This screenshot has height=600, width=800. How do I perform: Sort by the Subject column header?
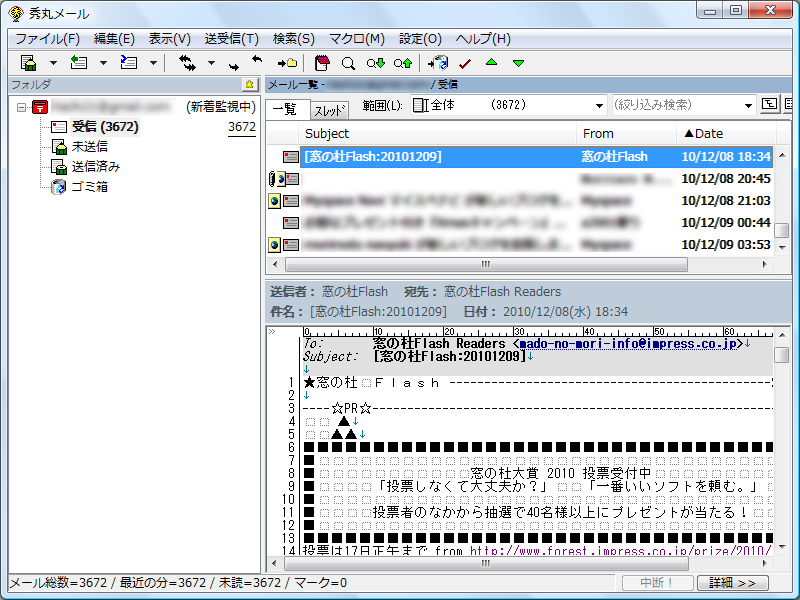437,134
